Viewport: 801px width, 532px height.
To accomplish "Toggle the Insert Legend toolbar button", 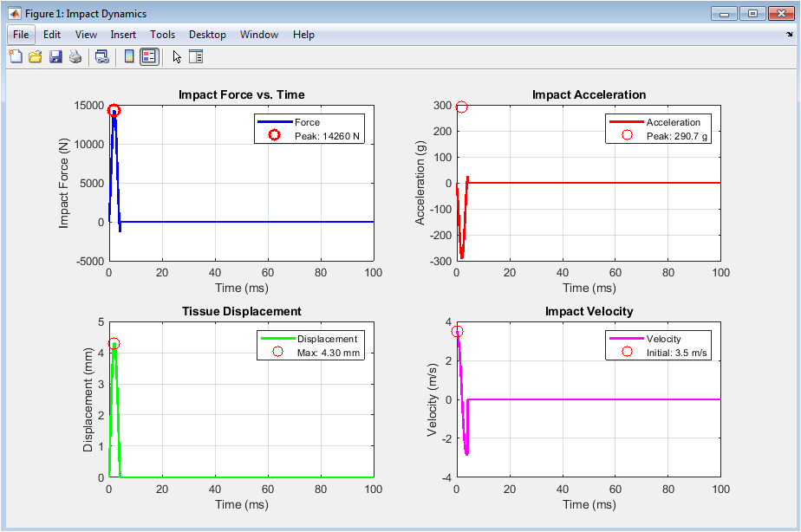I will [149, 57].
